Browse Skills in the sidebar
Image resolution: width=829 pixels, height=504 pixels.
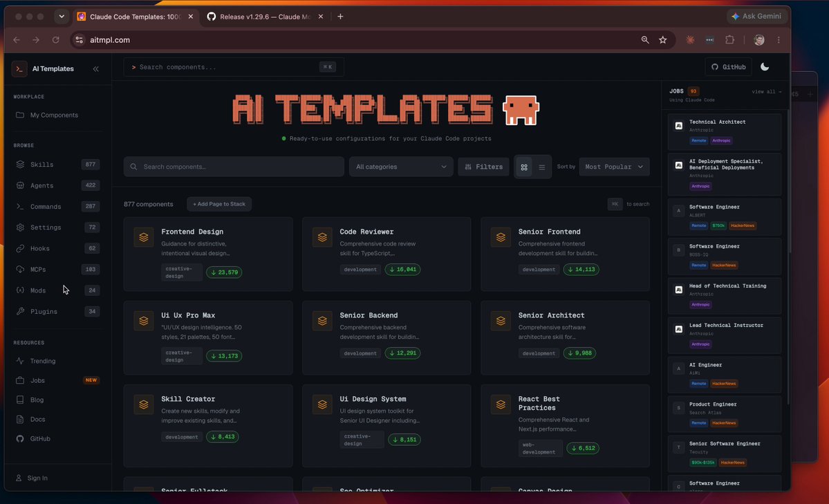(57, 165)
